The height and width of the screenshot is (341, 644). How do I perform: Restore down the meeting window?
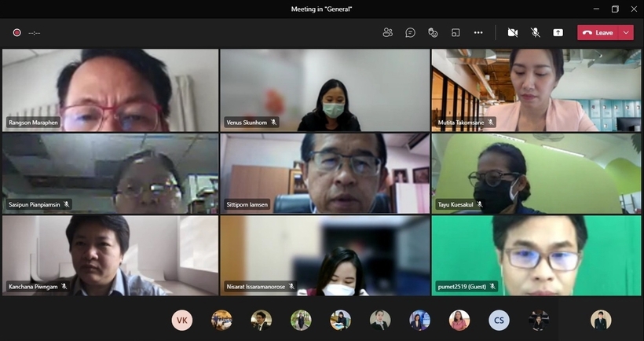pos(615,9)
